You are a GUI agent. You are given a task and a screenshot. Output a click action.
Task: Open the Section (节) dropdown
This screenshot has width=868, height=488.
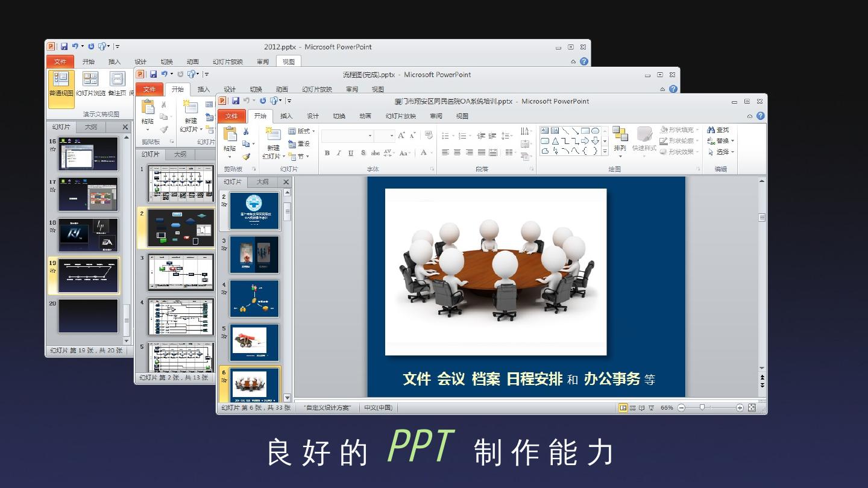(298, 157)
